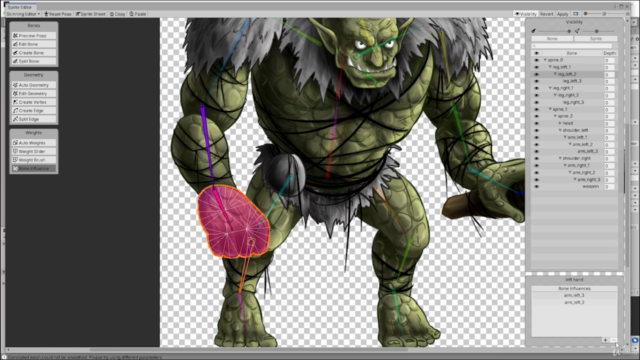Switch to Sprite Sheet view

coord(91,14)
